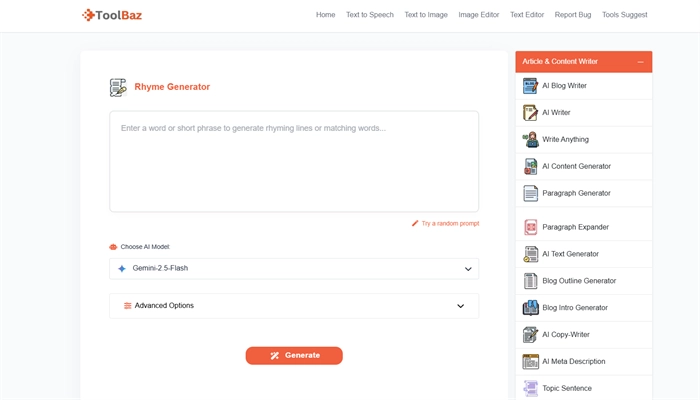Open the Image Editor menu item
Screen dimensions: 700x400
click(478, 15)
